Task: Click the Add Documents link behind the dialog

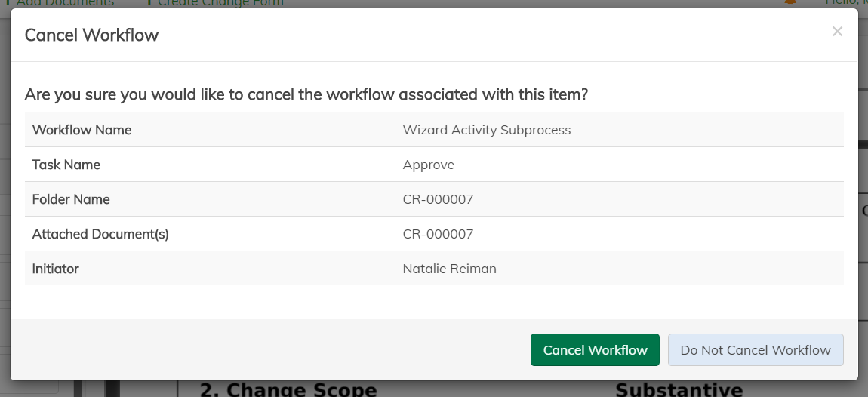Action: coord(65,3)
